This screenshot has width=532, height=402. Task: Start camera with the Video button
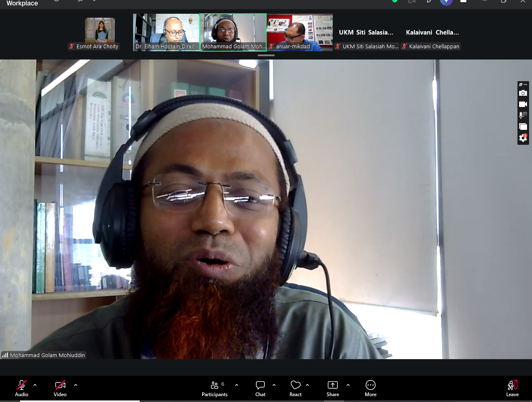click(x=60, y=388)
